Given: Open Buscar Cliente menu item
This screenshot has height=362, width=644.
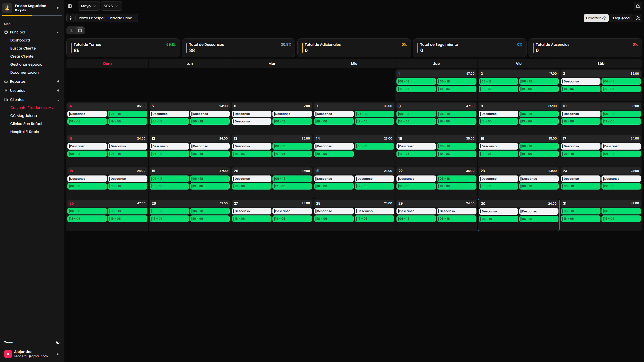Looking at the screenshot, I should [x=23, y=48].
